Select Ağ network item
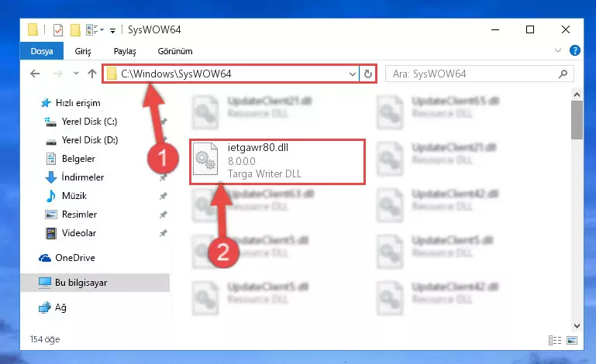Screen dimensions: 596x364 (x=60, y=307)
